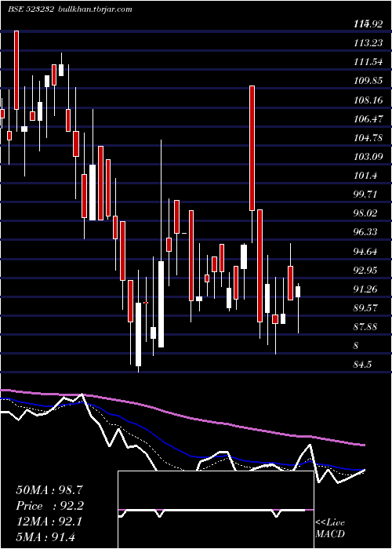The width and height of the screenshot is (392, 549).
Task: Click the 89.57 price axis label
Action: pyautogui.click(x=366, y=308)
